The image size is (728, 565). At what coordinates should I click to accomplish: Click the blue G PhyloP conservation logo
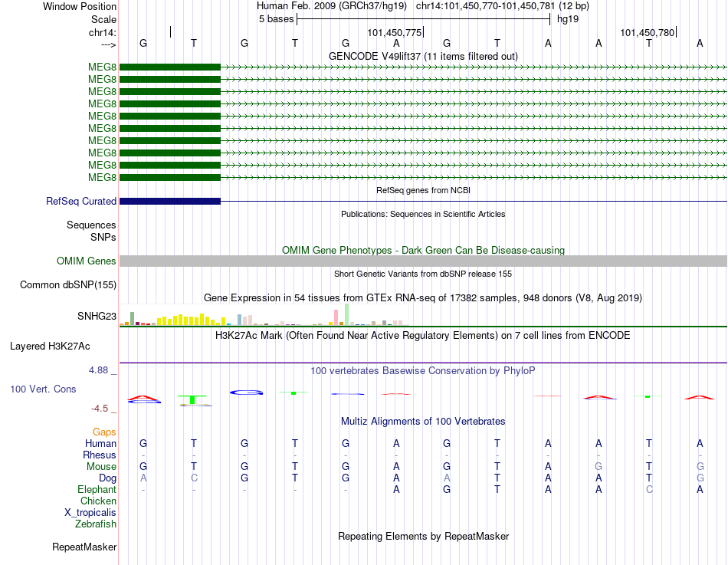(x=246, y=393)
